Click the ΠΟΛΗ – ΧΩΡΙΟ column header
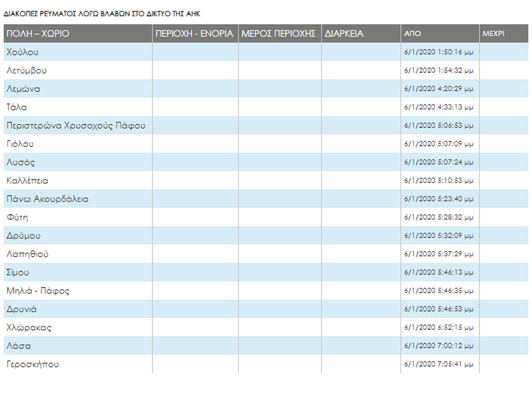532x398 pixels. coord(78,34)
